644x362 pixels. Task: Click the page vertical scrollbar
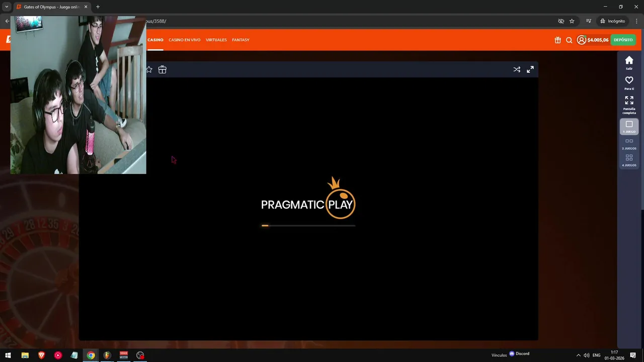click(x=642, y=131)
